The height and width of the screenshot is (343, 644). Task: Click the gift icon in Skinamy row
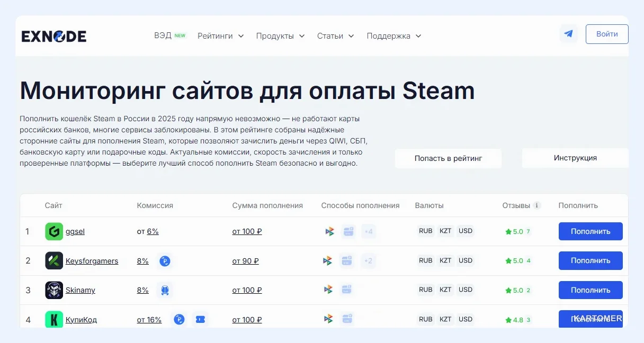pyautogui.click(x=165, y=290)
